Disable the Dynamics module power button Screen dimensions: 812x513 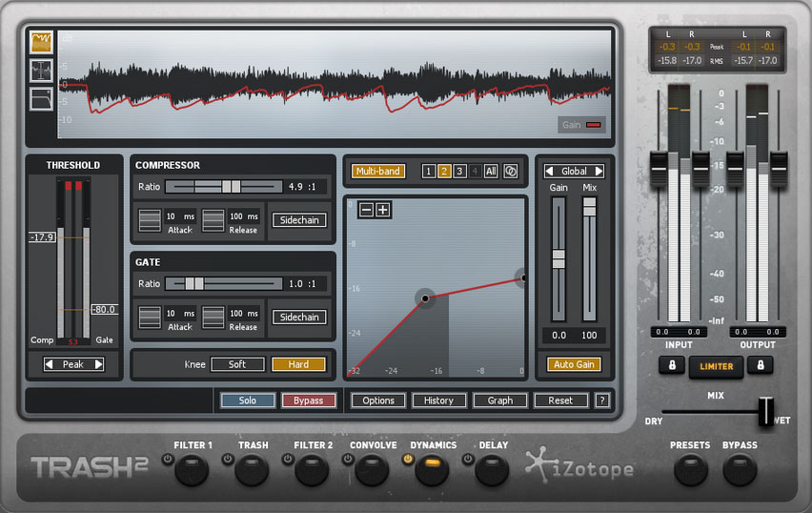(x=408, y=459)
